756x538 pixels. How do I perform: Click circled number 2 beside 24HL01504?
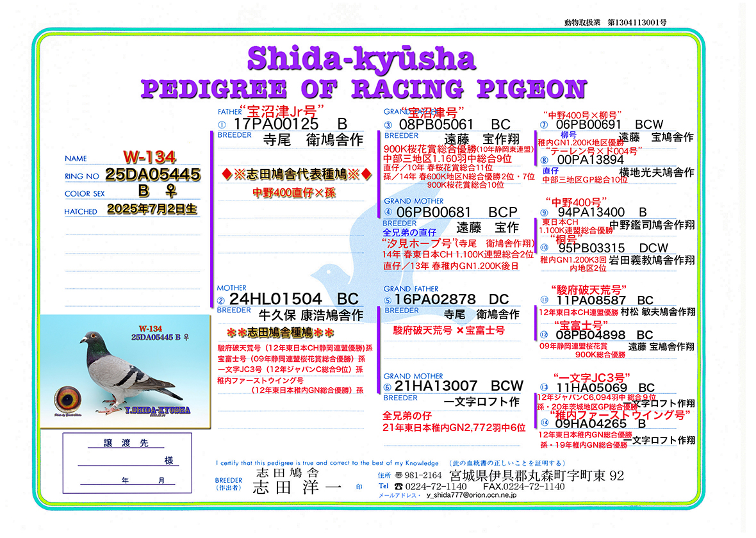221,300
